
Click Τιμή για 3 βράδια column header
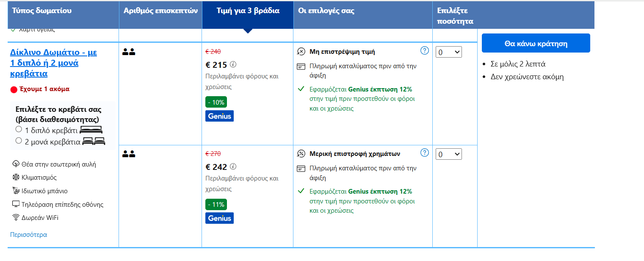[248, 11]
